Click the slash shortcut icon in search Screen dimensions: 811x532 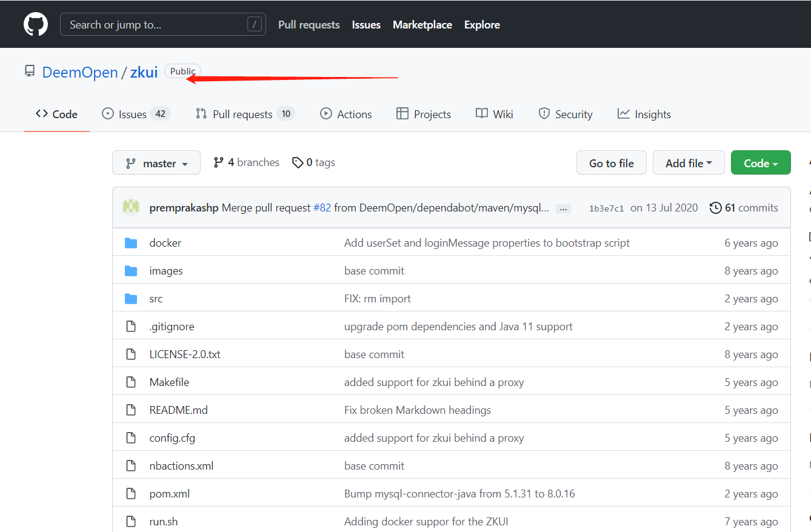click(255, 24)
